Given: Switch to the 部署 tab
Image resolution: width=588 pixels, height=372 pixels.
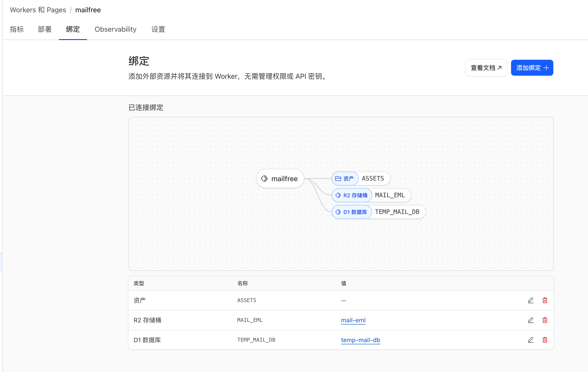Looking at the screenshot, I should coord(45,29).
